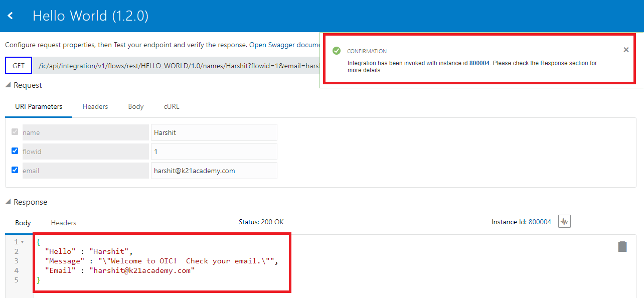This screenshot has width=644, height=298.
Task: Select the URI Parameters tab
Action: coord(39,107)
